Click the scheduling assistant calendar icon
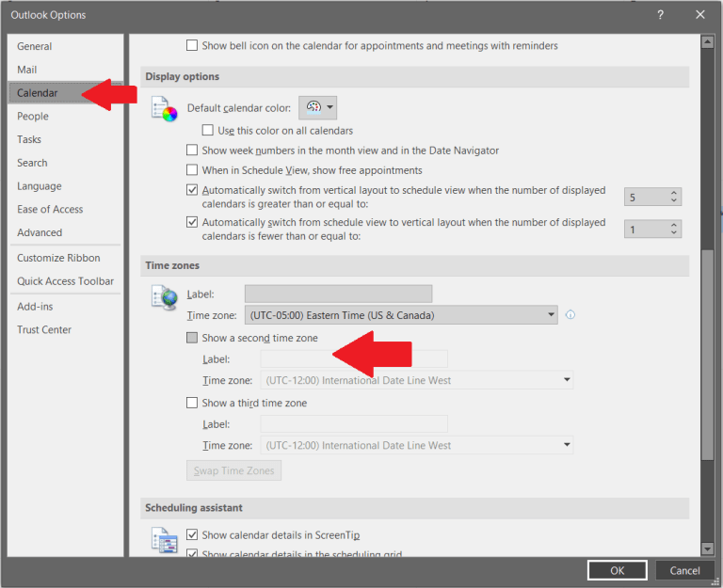Viewport: 723px width, 588px height. point(164,540)
